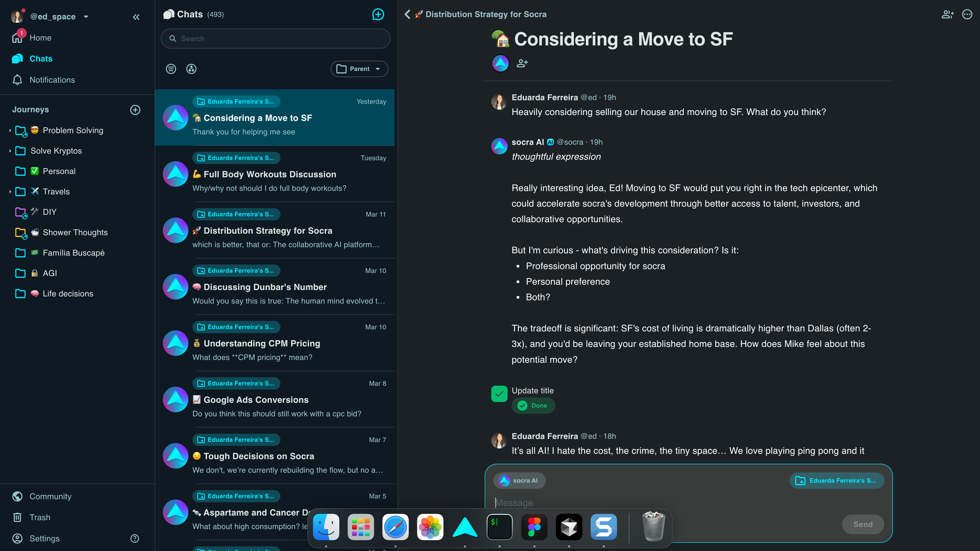Add a new Journey with plus icon
The height and width of the screenshot is (551, 980).
[x=135, y=110]
